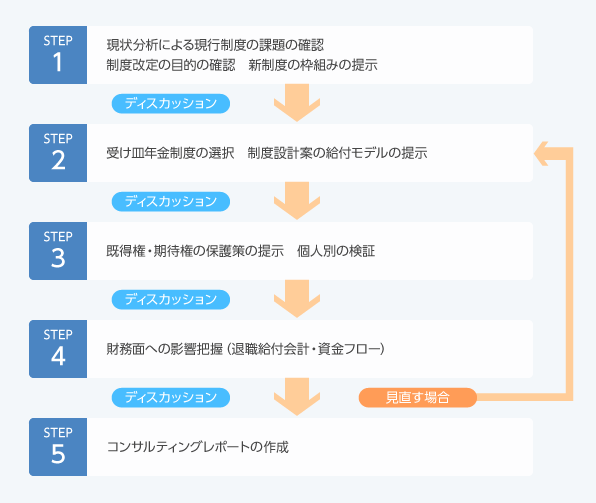Click the text 財務面への影響把握
The width and height of the screenshot is (596, 503).
click(x=165, y=349)
